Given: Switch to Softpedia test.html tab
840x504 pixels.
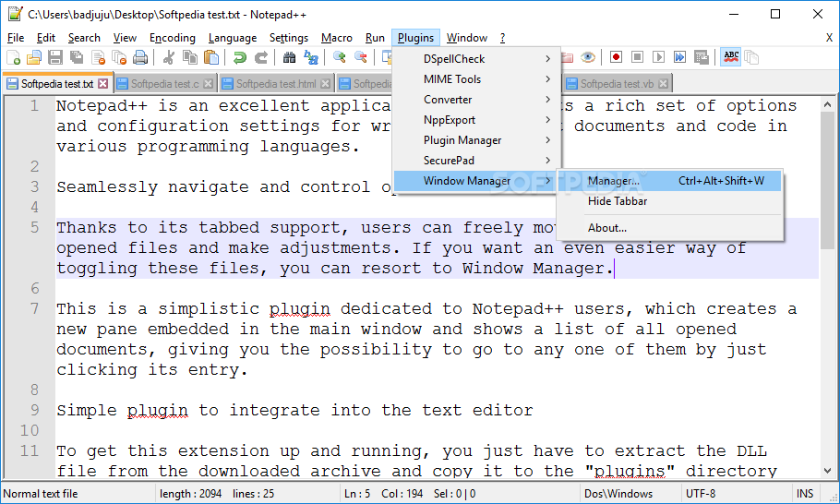Looking at the screenshot, I should (276, 84).
